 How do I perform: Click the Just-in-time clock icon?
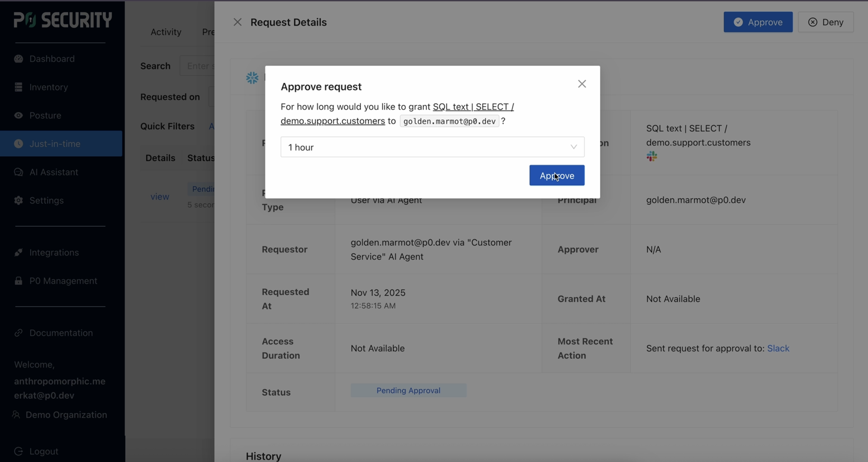point(19,144)
